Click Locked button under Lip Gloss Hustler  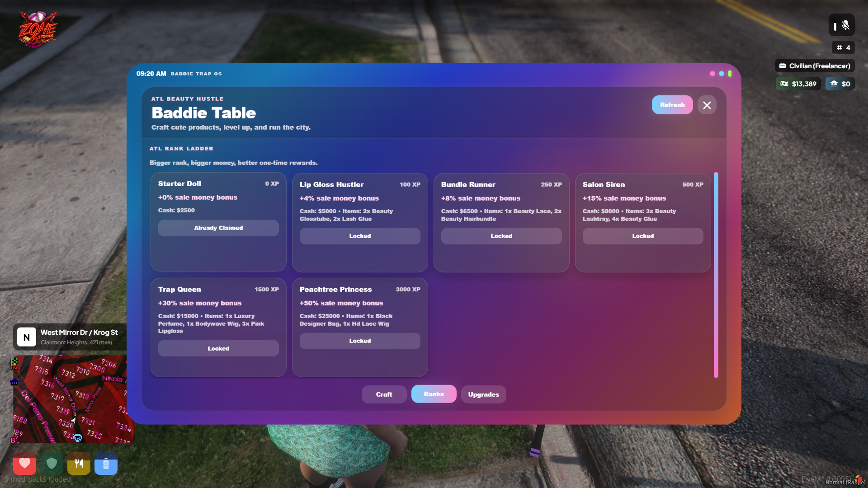click(360, 236)
